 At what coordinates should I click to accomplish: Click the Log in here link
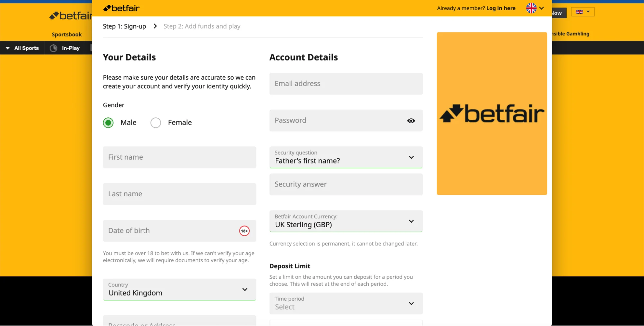[501, 8]
